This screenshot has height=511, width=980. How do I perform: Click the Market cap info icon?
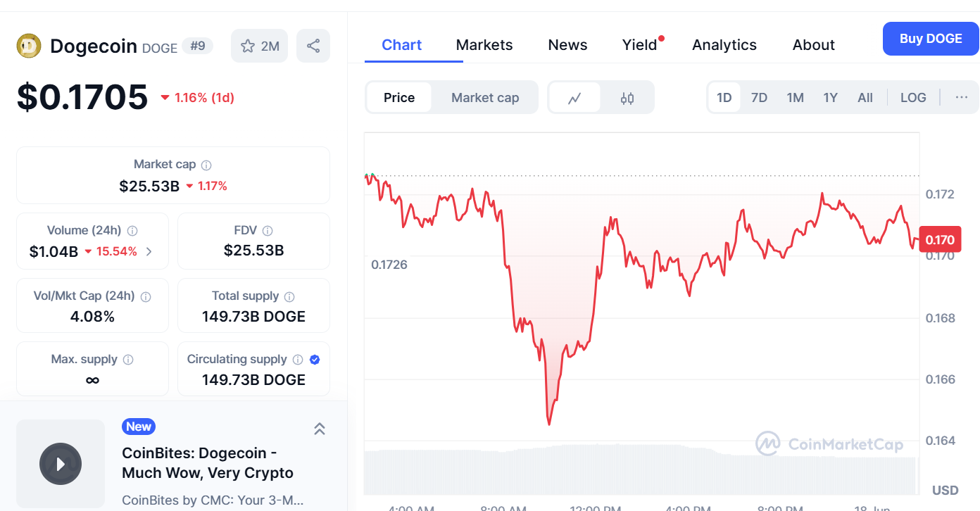[206, 165]
